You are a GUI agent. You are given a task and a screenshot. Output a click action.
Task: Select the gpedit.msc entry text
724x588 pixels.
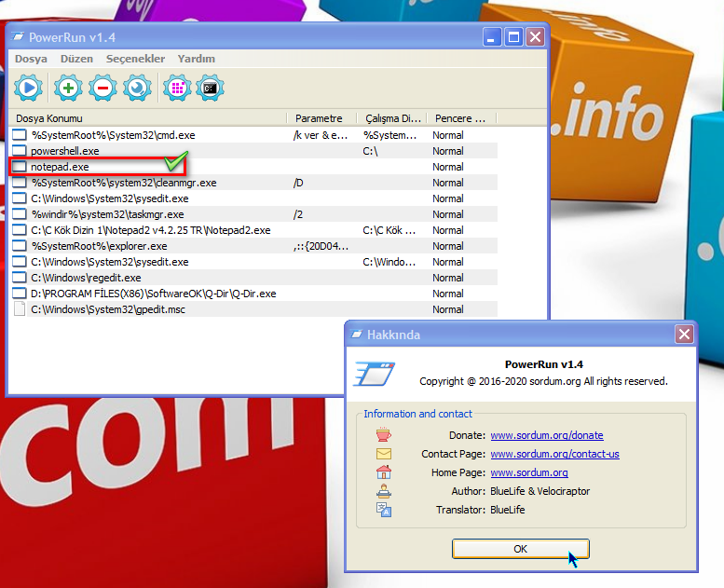coord(107,309)
